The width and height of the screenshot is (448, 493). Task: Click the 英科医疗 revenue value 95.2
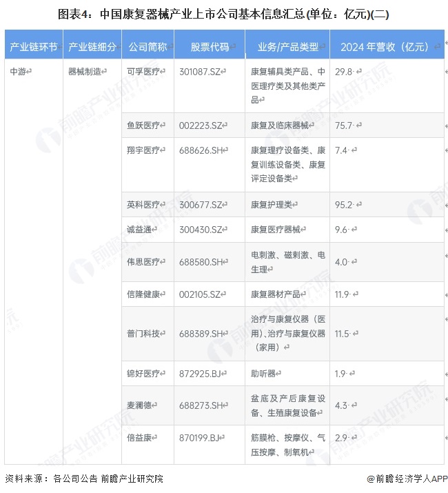343,205
